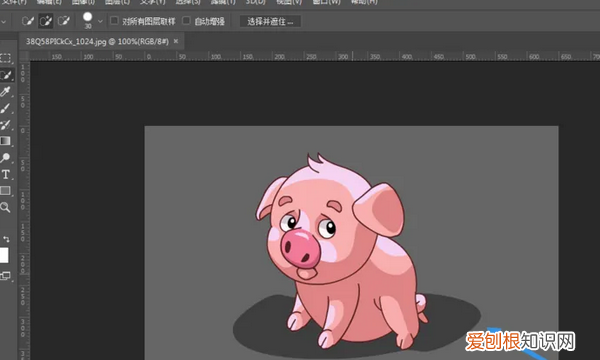Select the Zoom magnifier tool

pos(5,207)
